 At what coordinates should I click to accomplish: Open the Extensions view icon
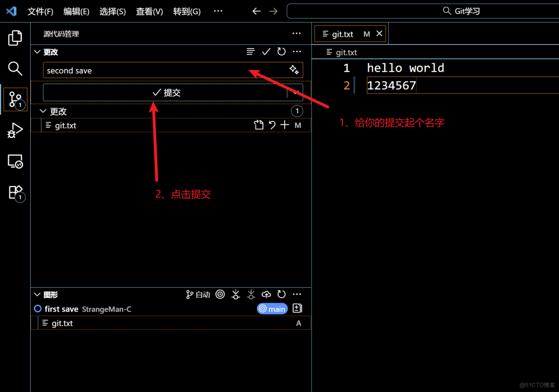[x=15, y=194]
